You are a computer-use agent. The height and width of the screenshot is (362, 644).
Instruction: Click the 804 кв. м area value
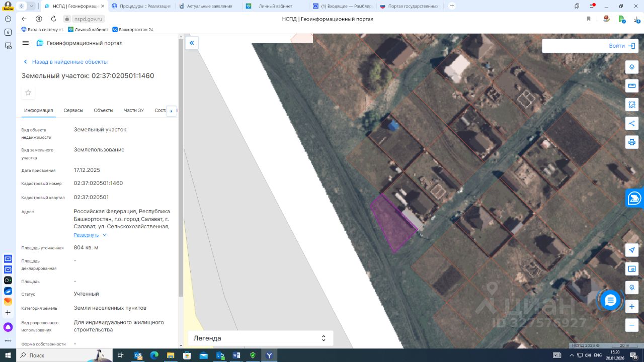tap(86, 247)
